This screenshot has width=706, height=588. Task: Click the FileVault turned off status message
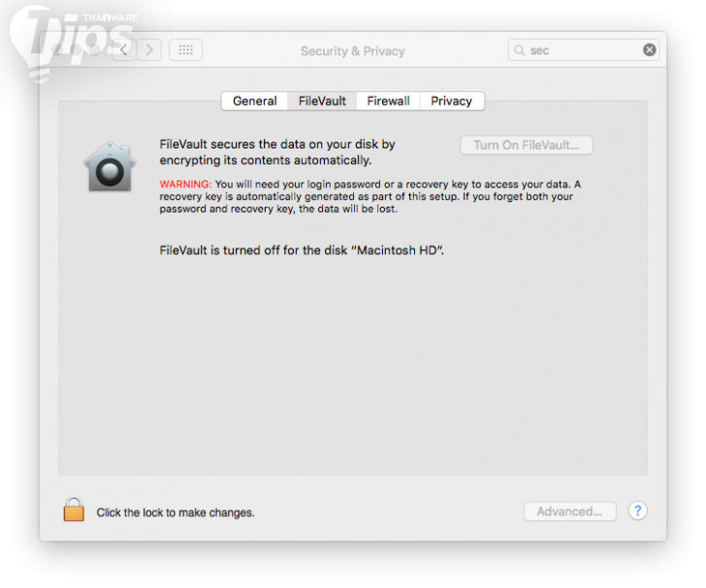coord(302,250)
